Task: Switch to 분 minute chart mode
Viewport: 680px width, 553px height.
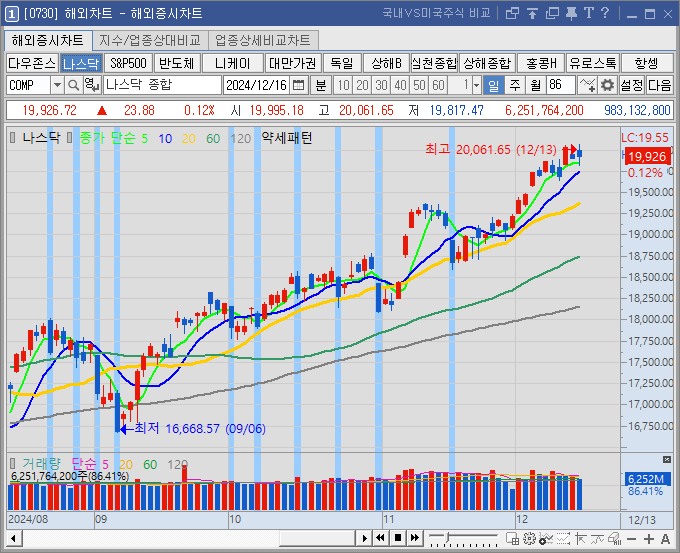Action: click(321, 85)
